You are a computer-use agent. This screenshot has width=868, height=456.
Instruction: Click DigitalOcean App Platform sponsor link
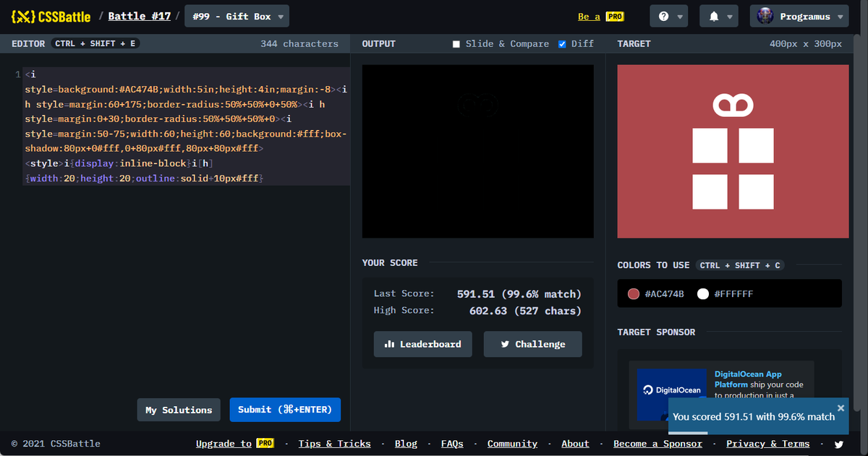[x=748, y=379]
